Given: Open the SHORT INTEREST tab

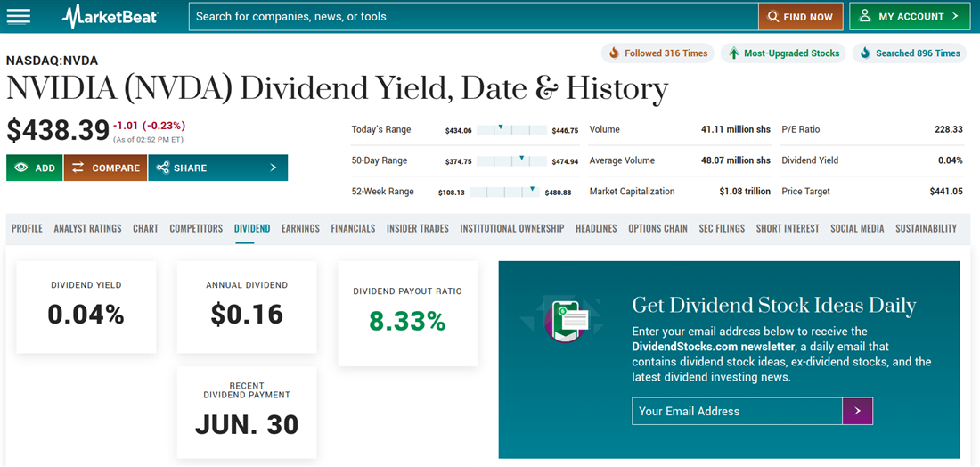Looking at the screenshot, I should [x=788, y=229].
